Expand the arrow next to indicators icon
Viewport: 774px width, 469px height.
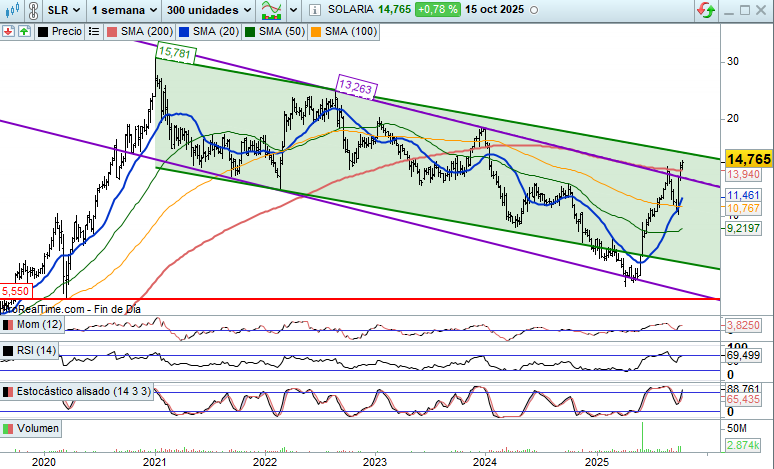pos(293,10)
